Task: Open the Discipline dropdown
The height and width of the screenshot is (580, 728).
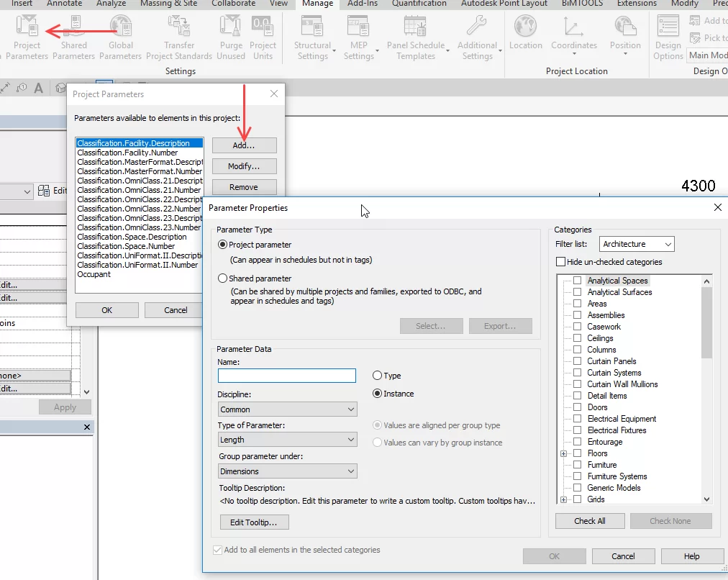Action: point(287,409)
